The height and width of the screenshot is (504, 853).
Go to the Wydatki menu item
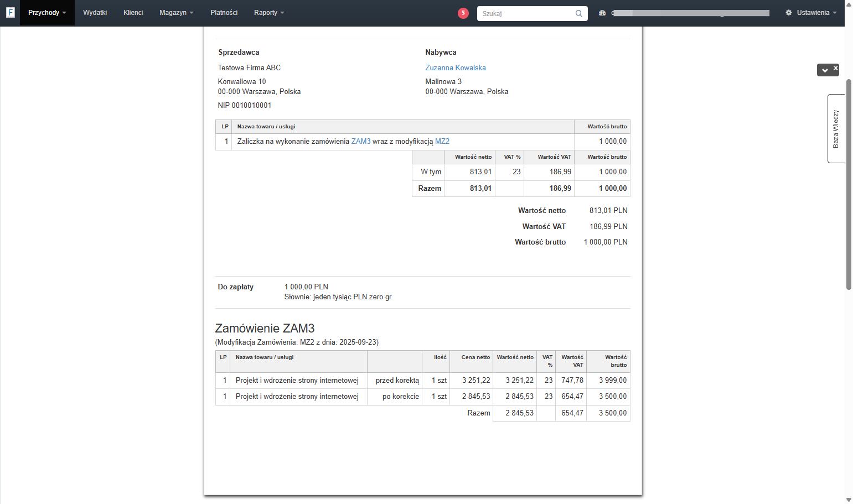click(95, 13)
